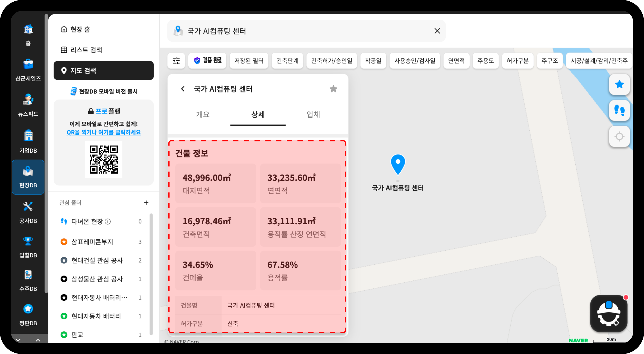Open the 허가구분 filter dropdown
Viewport: 644px width, 354px height.
(x=517, y=60)
